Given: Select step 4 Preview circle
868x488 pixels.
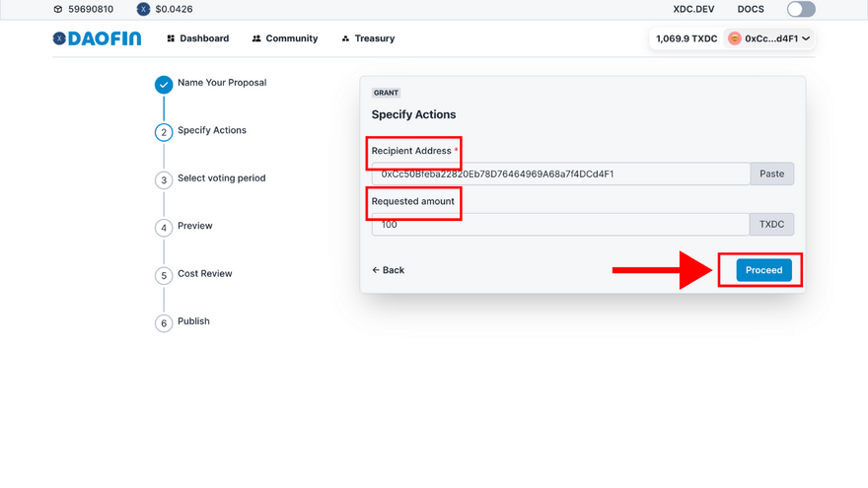Looking at the screenshot, I should 164,228.
